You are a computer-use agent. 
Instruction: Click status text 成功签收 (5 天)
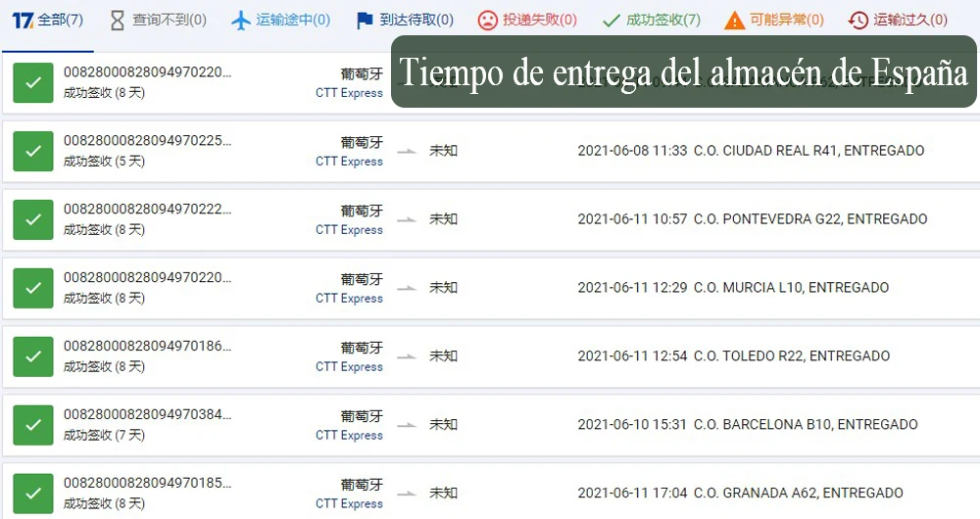(x=105, y=162)
